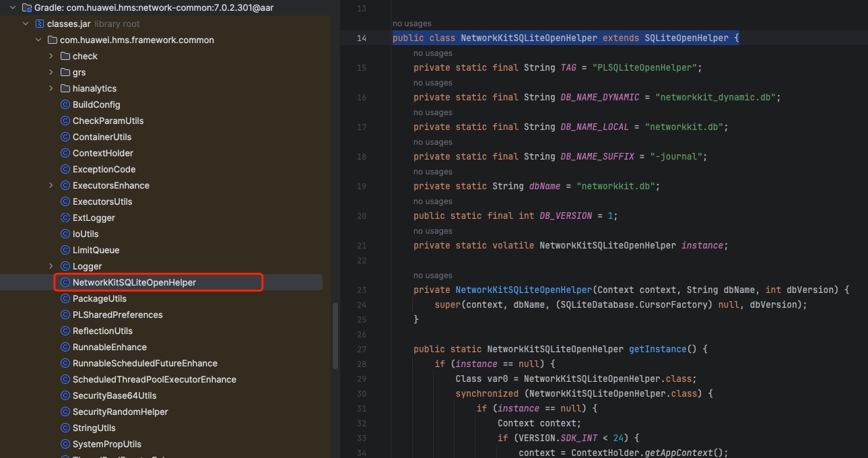Click the DB_NAME_SUFFIX field name
Image resolution: width=868 pixels, height=458 pixels.
pyautogui.click(x=597, y=156)
